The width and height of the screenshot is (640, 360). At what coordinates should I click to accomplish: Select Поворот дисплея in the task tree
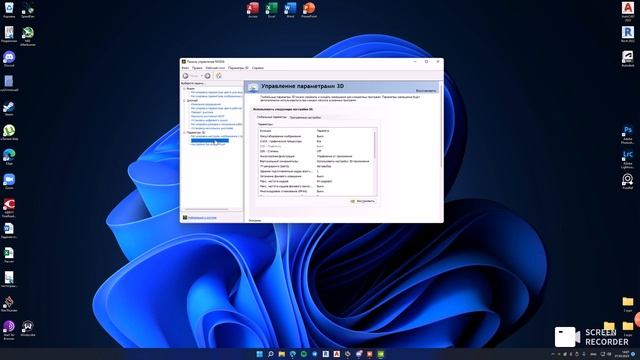(202, 112)
